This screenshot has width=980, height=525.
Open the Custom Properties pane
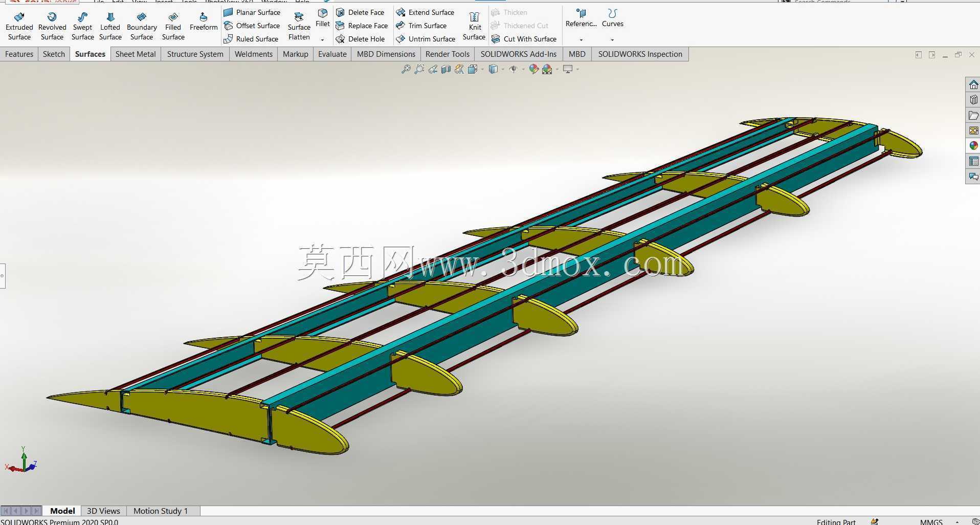point(973,161)
